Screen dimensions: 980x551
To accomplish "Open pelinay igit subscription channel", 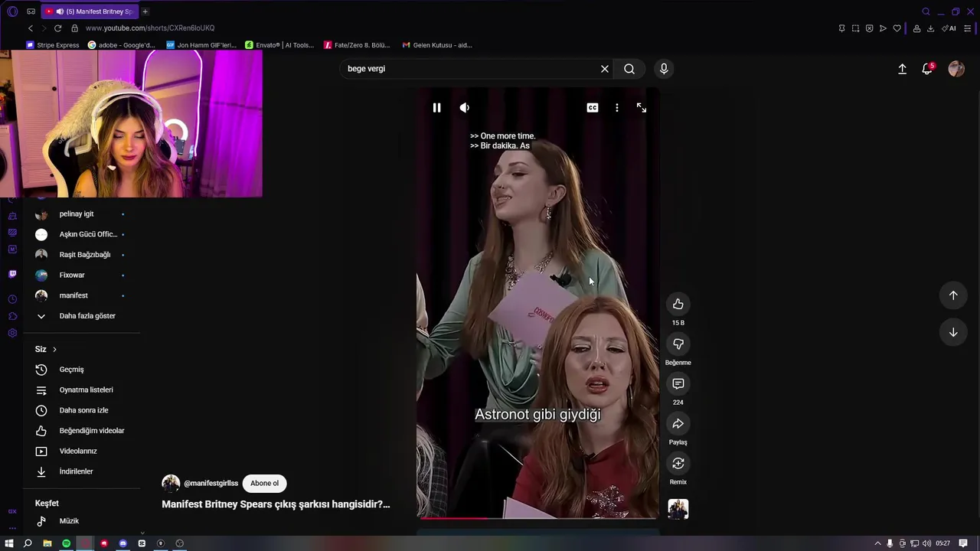I will [80, 214].
